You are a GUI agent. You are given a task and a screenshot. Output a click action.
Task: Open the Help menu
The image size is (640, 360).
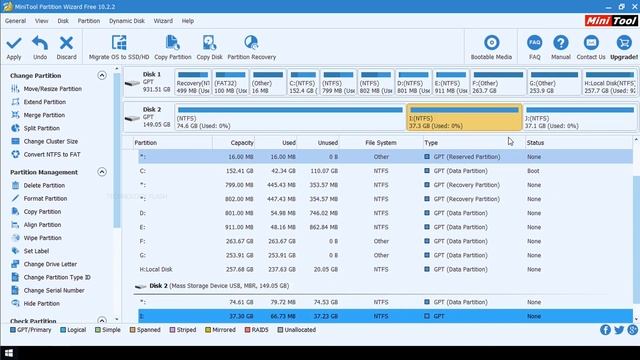point(188,21)
